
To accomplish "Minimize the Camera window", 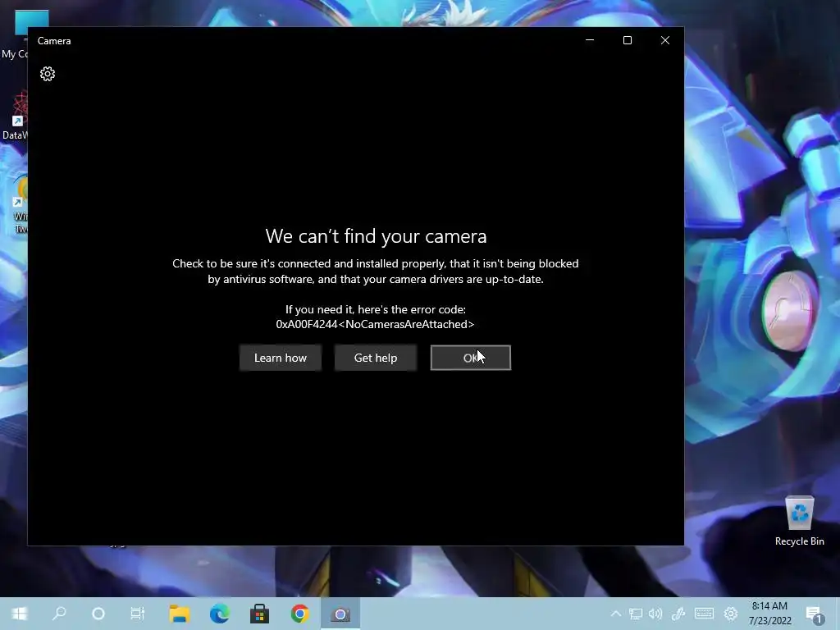I will pos(590,40).
